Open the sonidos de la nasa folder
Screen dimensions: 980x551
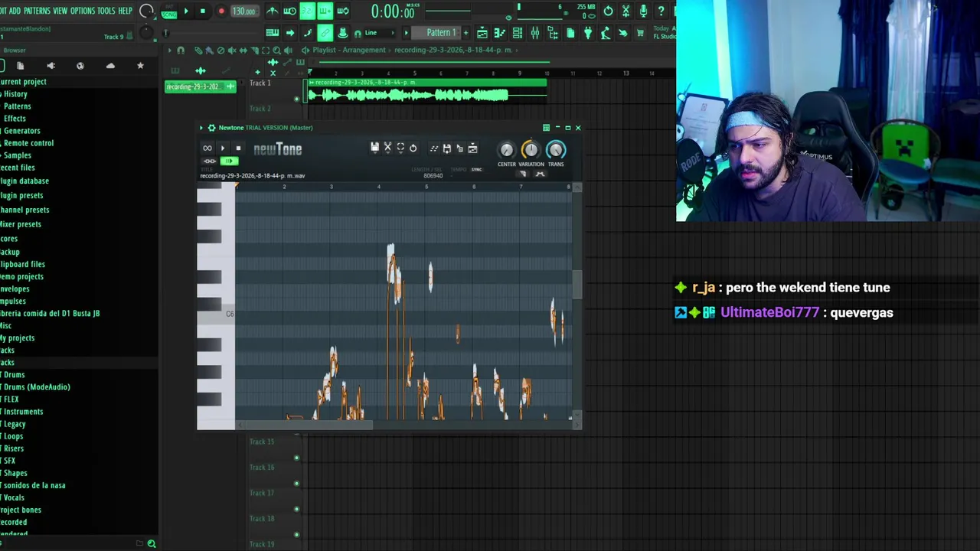(33, 485)
